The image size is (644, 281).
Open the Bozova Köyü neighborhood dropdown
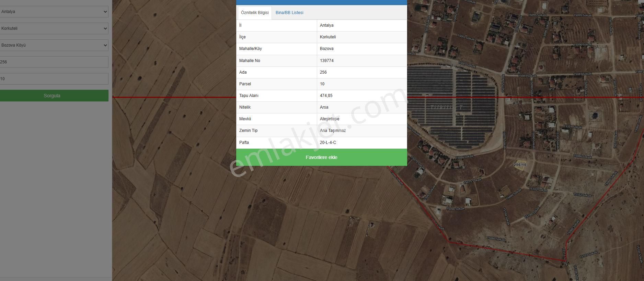pyautogui.click(x=54, y=45)
